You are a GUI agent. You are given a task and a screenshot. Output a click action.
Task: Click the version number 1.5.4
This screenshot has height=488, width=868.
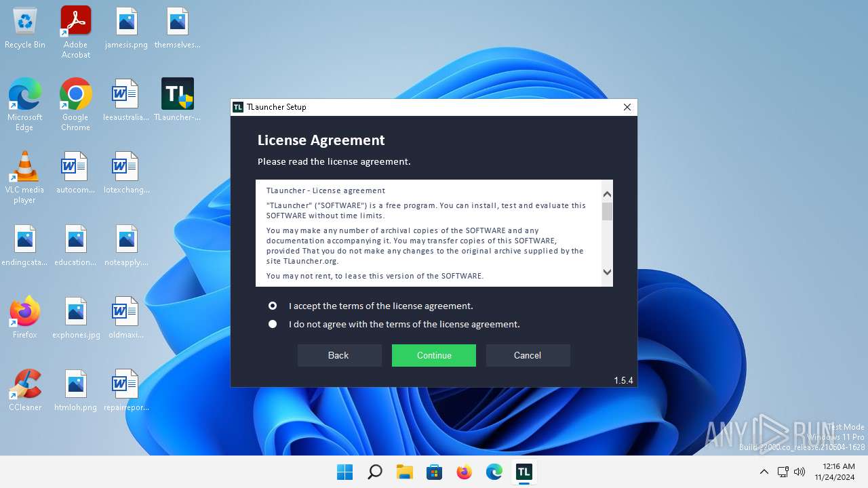pos(623,380)
